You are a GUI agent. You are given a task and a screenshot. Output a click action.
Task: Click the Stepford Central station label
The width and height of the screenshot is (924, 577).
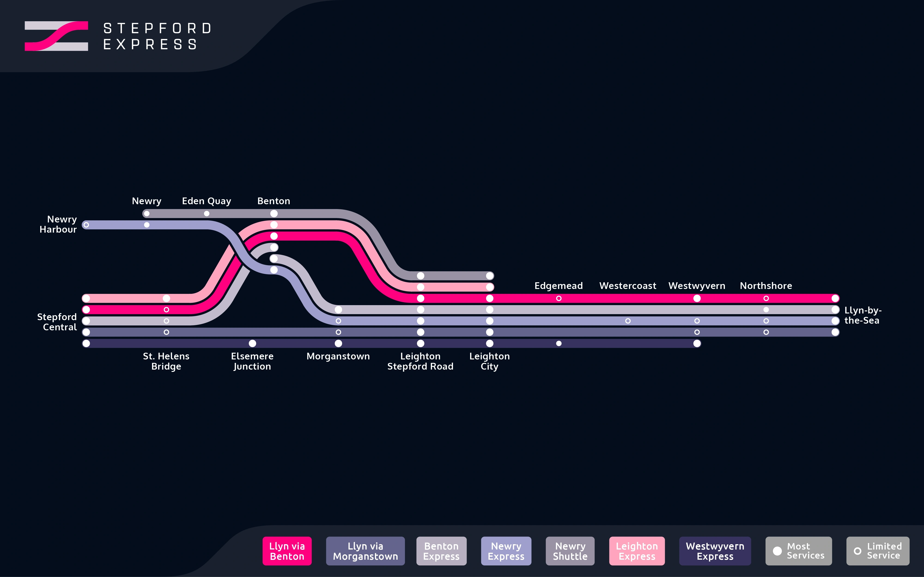point(57,322)
